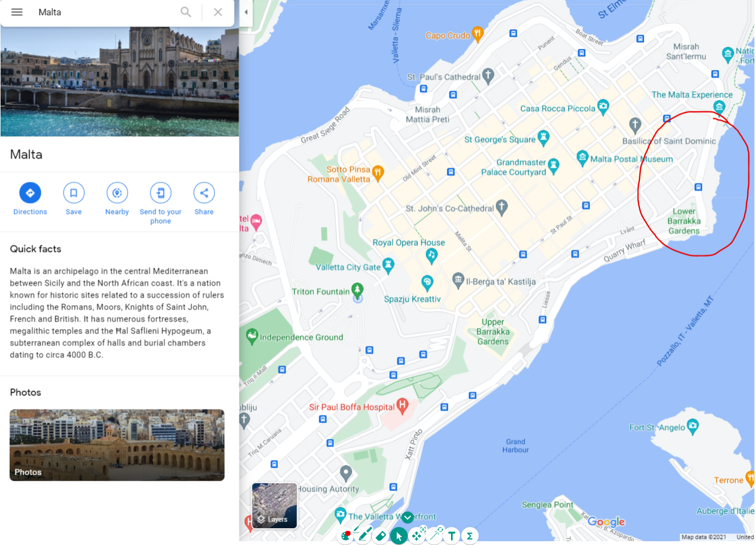Click Triton Fountain marker
756x545 pixels.
point(357,289)
